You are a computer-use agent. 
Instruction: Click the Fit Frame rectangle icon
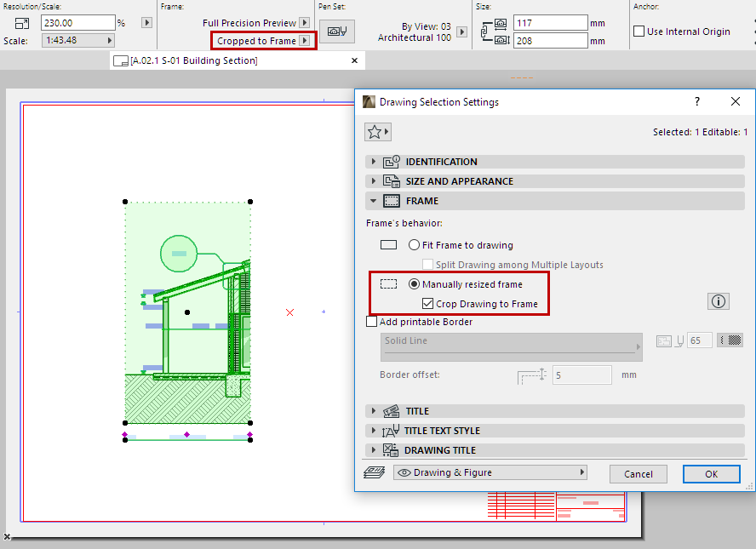pos(388,245)
